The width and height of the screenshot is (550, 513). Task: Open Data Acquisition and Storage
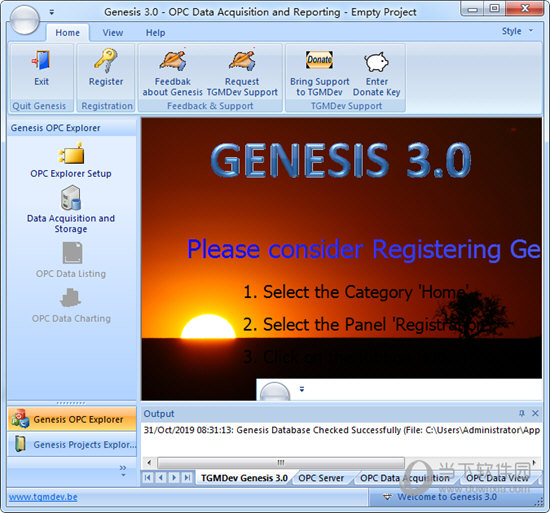[71, 210]
